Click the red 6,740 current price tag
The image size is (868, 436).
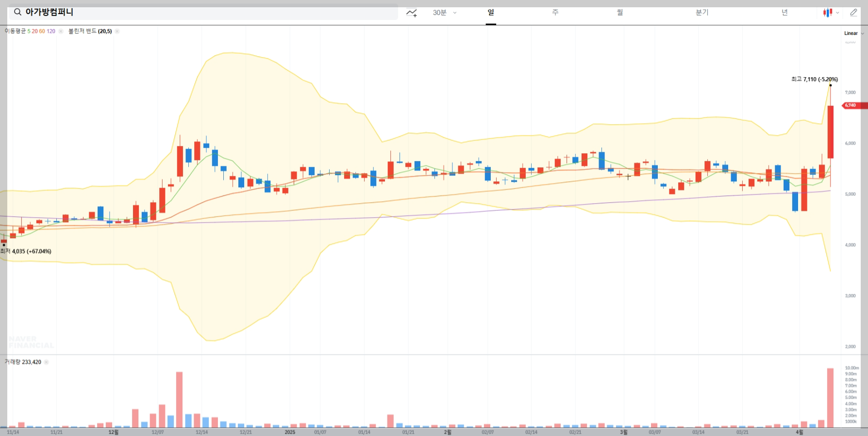point(854,105)
